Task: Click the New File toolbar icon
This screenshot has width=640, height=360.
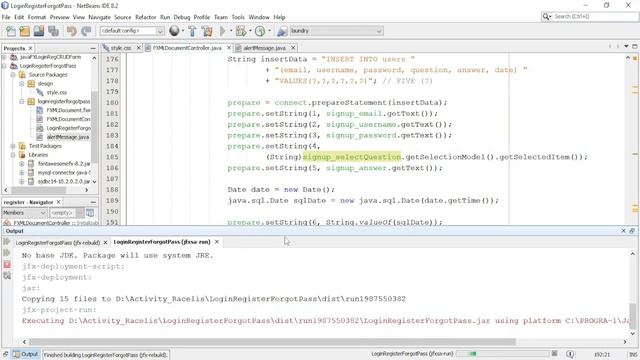Action: 11,31
